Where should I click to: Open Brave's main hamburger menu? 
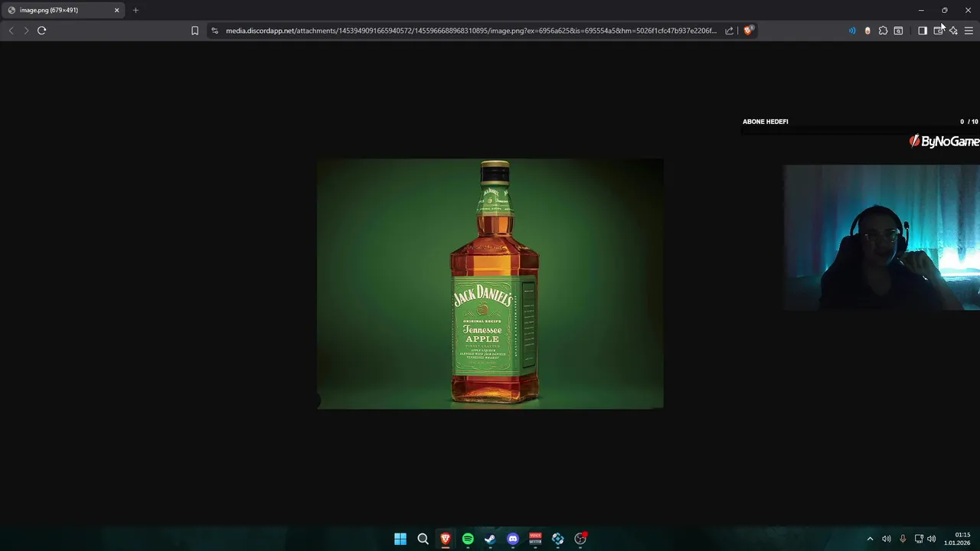969,31
